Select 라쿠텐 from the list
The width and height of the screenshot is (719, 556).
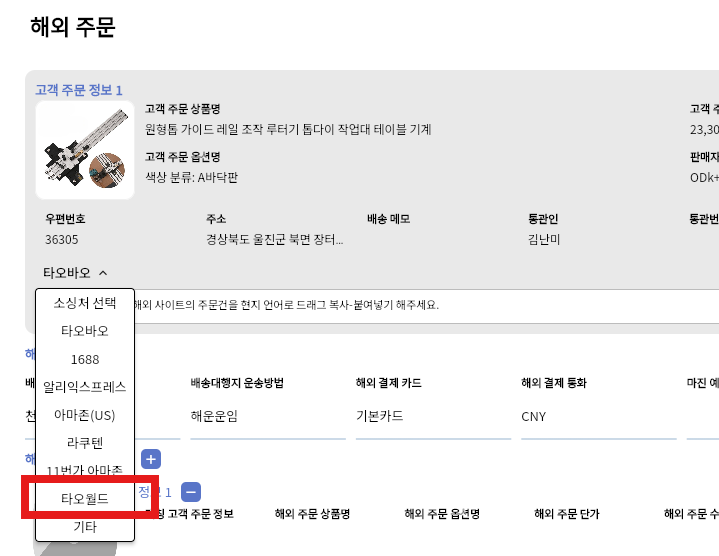pos(85,442)
